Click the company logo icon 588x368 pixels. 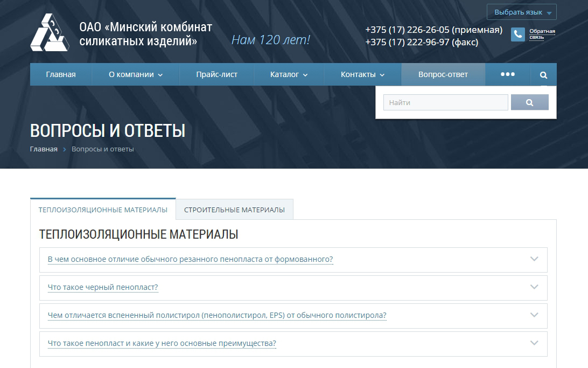(50, 32)
